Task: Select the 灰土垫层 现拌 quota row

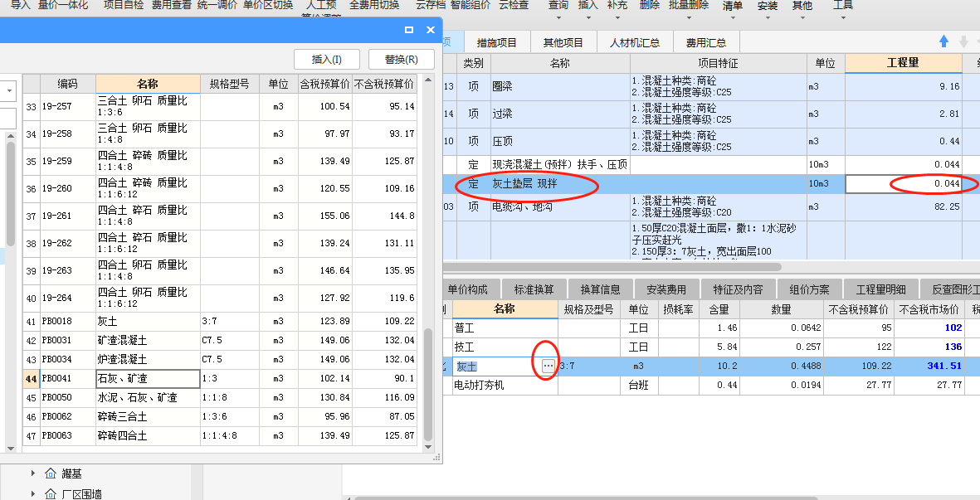Action: 711,183
